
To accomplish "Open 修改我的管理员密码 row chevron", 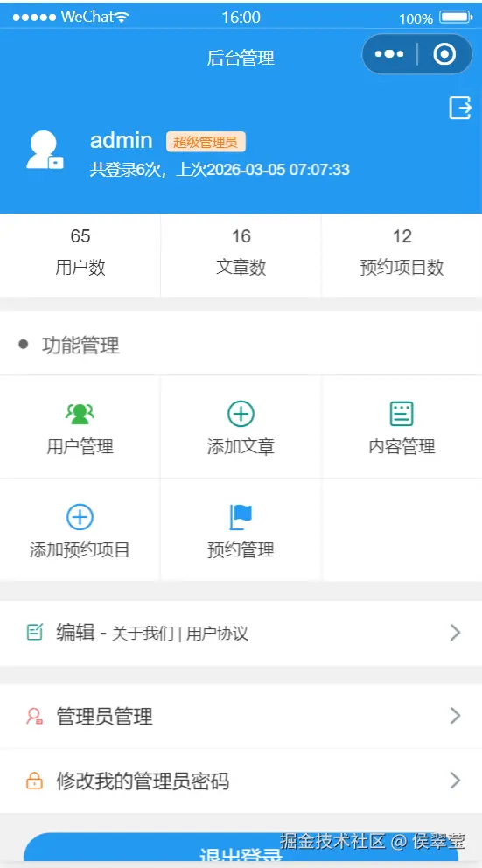I will click(x=456, y=780).
